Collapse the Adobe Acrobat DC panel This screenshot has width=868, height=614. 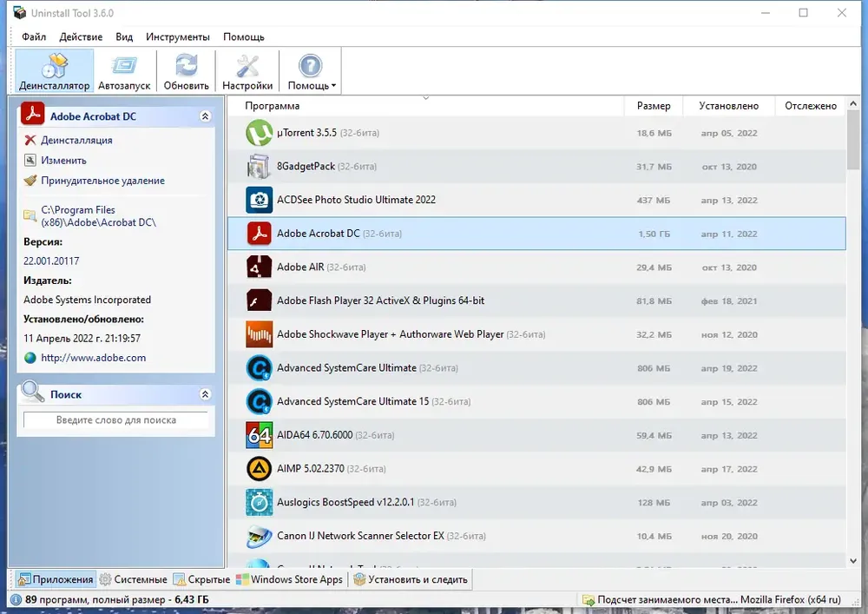click(x=206, y=116)
